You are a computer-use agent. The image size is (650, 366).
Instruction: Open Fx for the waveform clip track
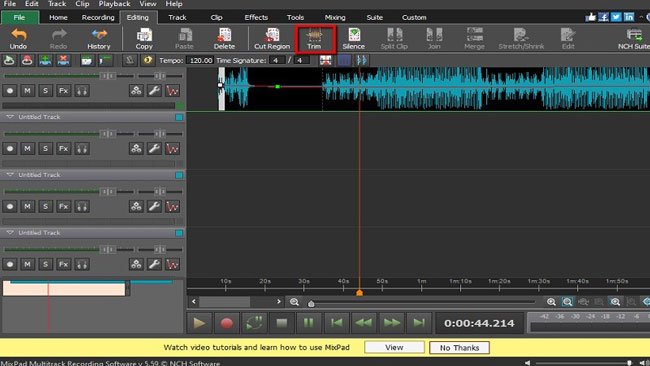tap(63, 90)
